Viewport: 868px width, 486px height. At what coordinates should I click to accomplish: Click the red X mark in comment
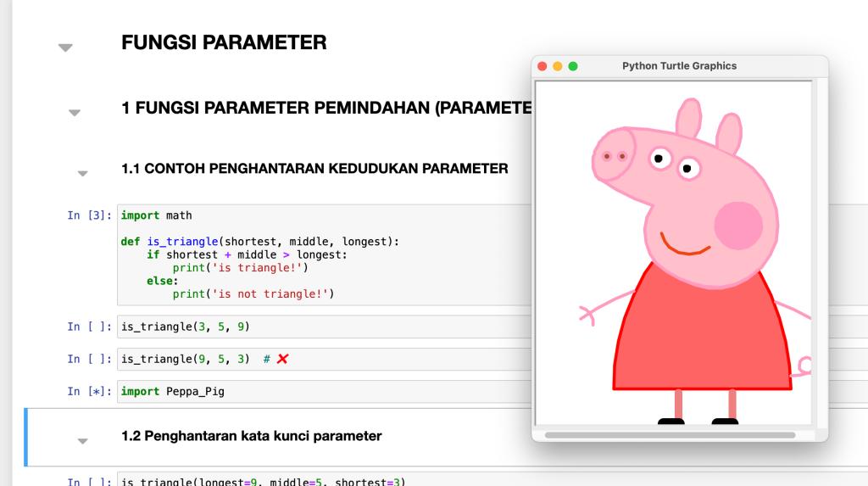tap(282, 359)
